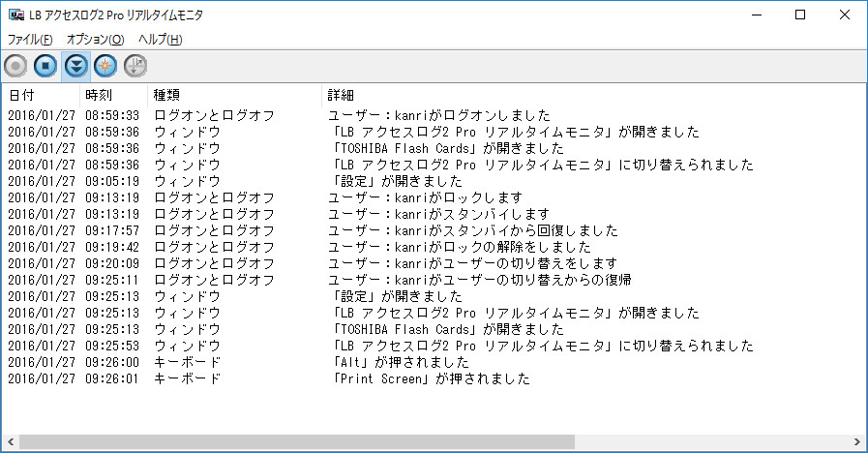Select the row 'kanriがロックします'
This screenshot has height=453, width=868.
pyautogui.click(x=434, y=197)
